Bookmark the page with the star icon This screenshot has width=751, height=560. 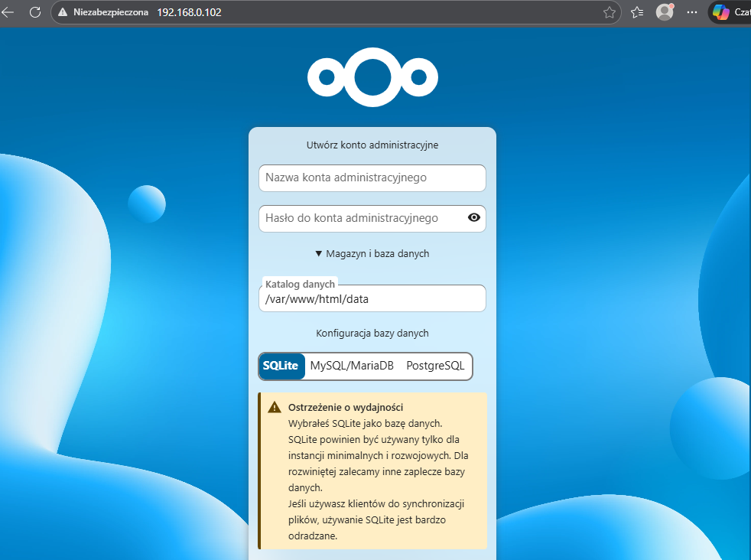point(610,12)
